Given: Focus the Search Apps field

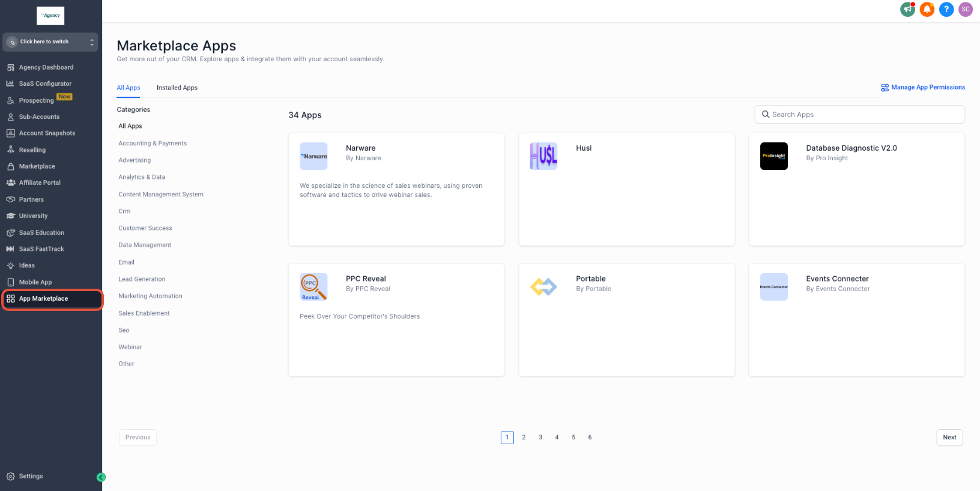Looking at the screenshot, I should [x=859, y=115].
